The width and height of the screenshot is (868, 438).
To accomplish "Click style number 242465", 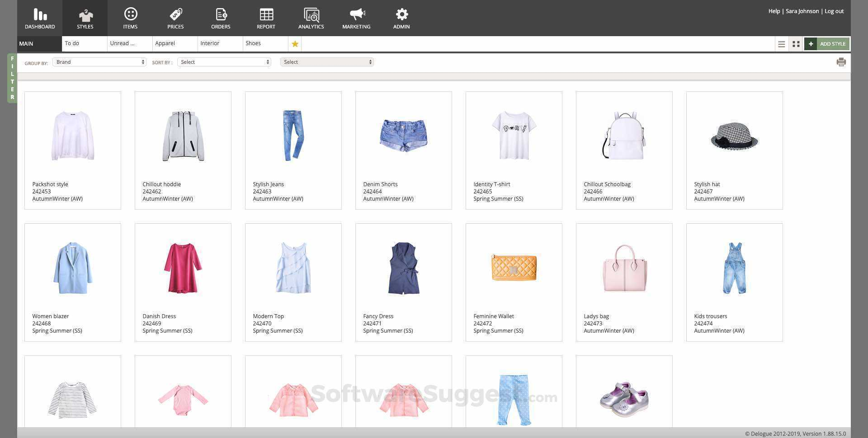I will click(x=483, y=192).
